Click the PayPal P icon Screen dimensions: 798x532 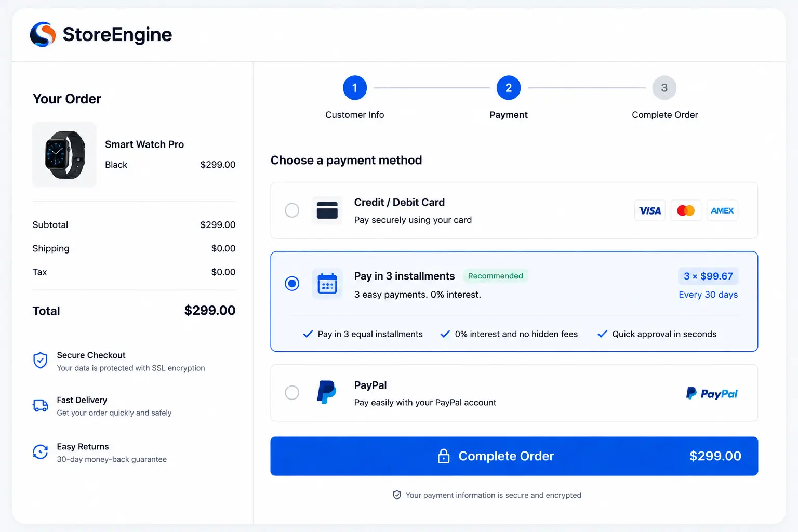tap(327, 392)
